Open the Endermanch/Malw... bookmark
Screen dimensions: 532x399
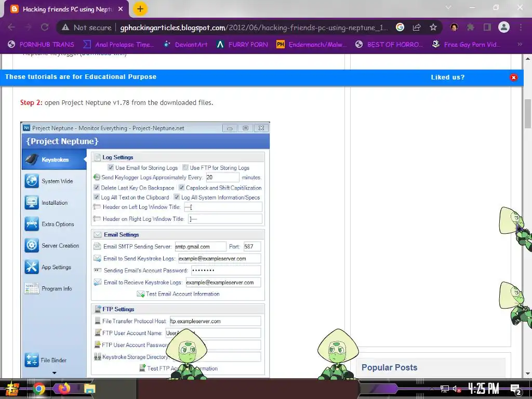[x=312, y=44]
